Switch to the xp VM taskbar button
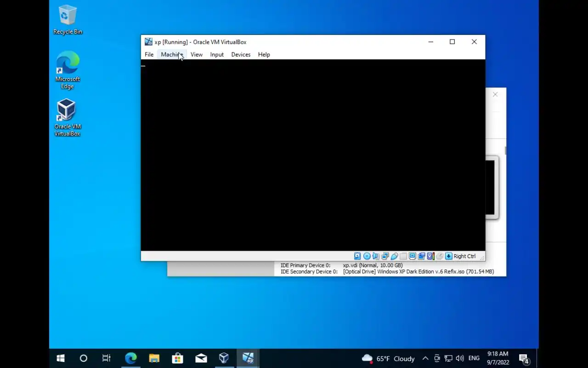This screenshot has height=368, width=588. click(248, 358)
